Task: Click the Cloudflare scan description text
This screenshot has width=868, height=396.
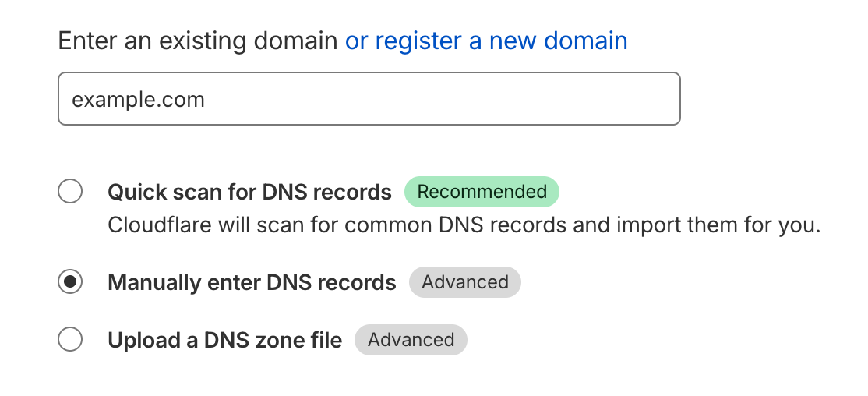Action: point(464,225)
